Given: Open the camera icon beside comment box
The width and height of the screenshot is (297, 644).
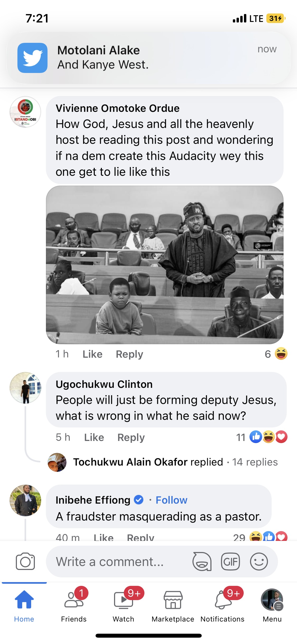Looking at the screenshot, I should coord(25,561).
